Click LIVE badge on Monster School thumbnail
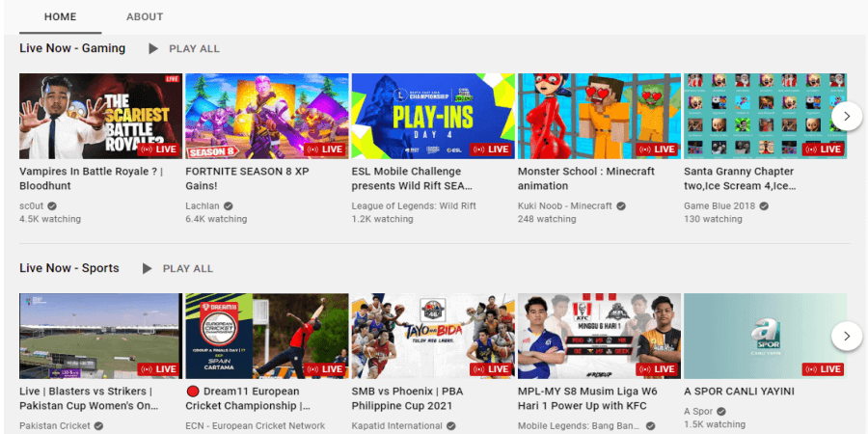This screenshot has height=434, width=868. point(657,149)
